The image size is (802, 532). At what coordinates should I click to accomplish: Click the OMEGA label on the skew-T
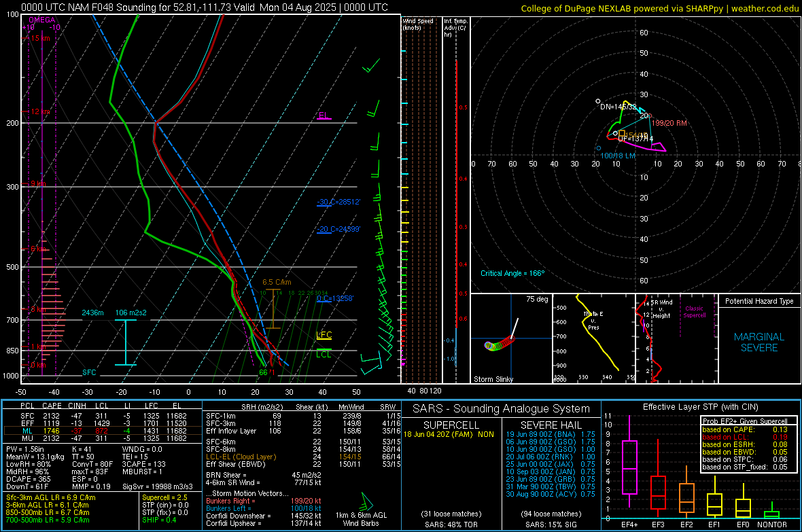(x=41, y=20)
